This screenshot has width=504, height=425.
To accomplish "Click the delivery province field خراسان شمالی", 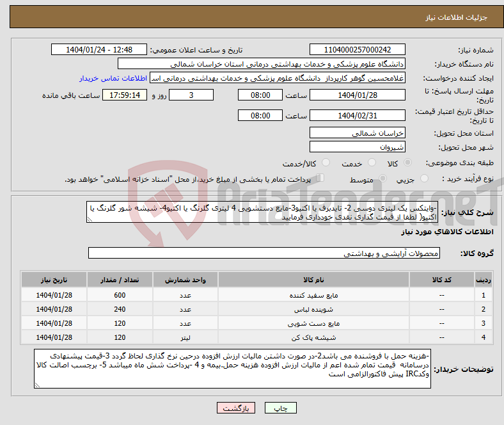I will coord(357,132).
